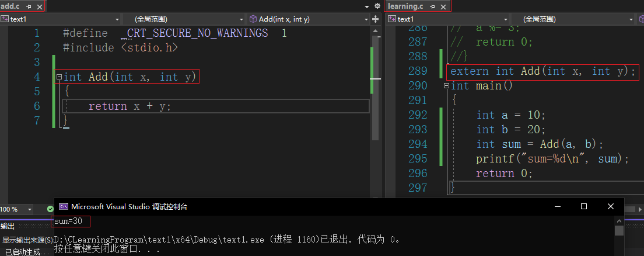Click the tab well settings gear icon
The width and height of the screenshot is (644, 256).
(377, 6)
